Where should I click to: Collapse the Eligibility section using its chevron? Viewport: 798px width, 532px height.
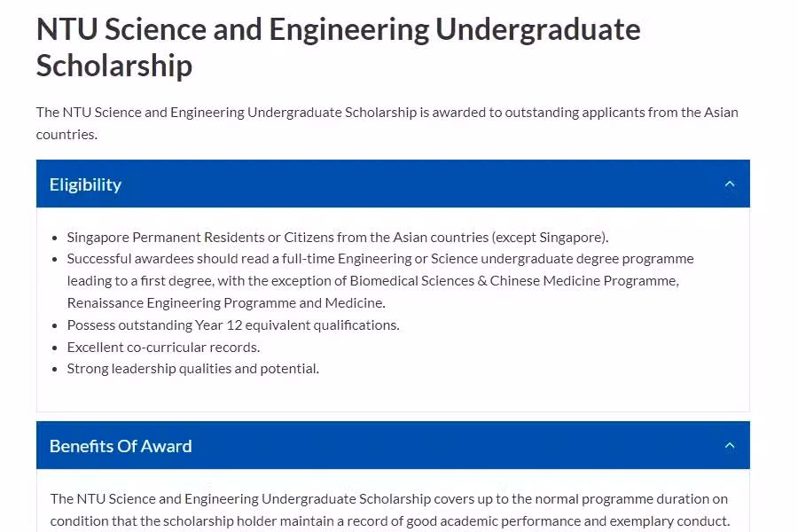[730, 184]
